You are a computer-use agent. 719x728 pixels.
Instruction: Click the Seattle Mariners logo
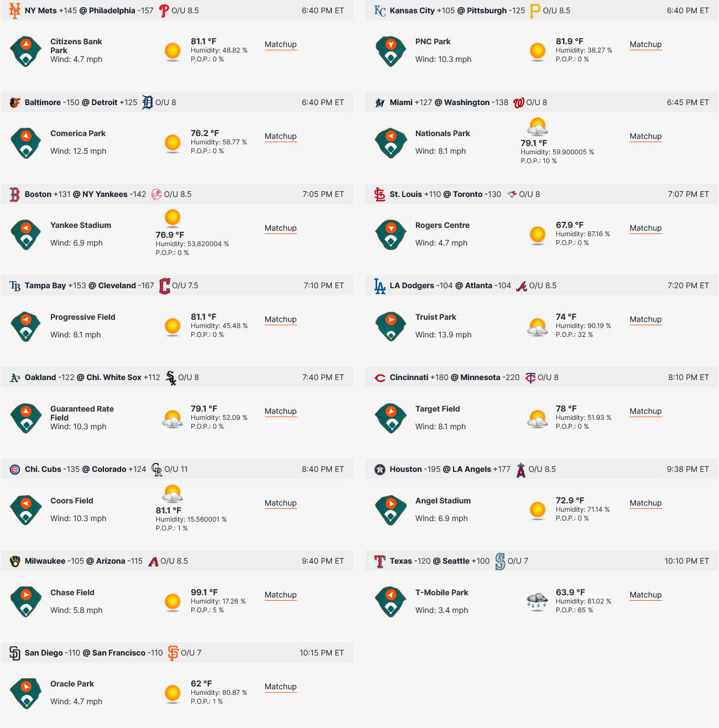click(x=500, y=561)
